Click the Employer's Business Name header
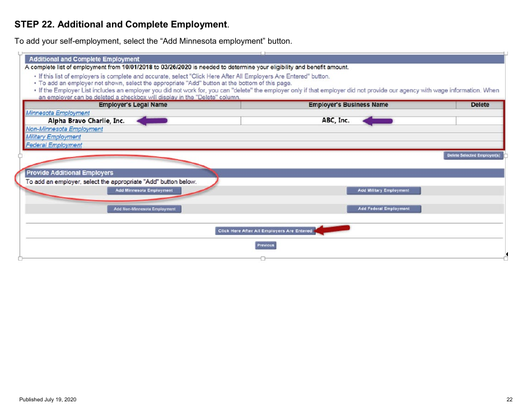This screenshot has width=532, height=412. [x=347, y=104]
